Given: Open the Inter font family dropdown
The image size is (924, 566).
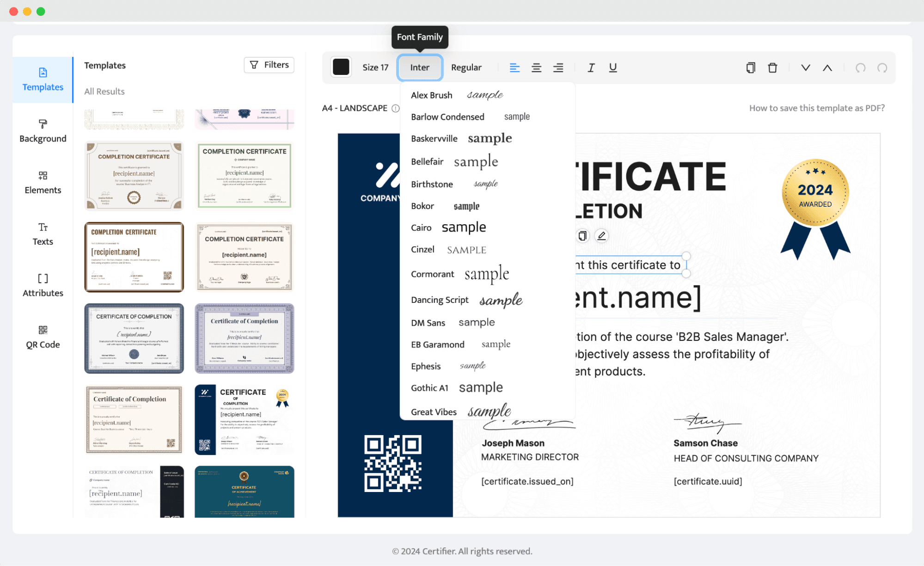Looking at the screenshot, I should click(x=420, y=67).
